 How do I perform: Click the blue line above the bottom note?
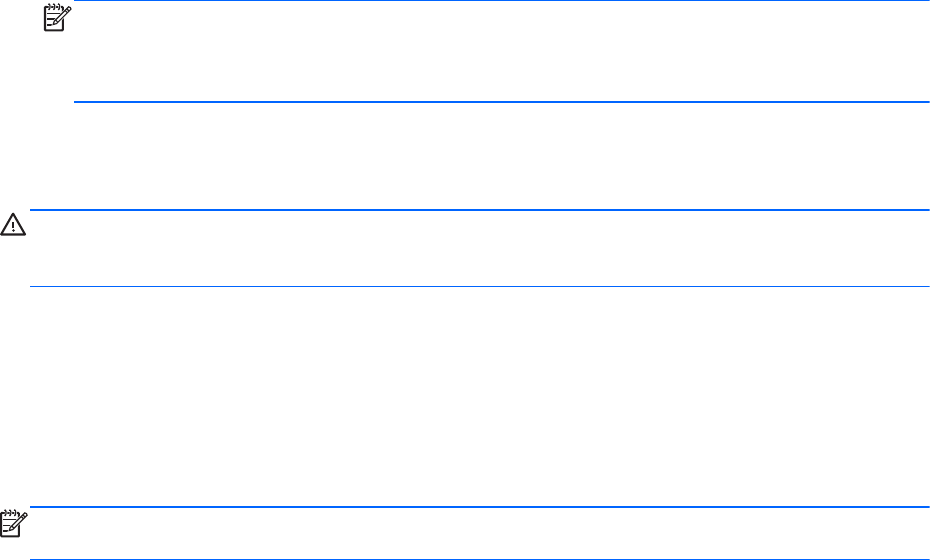click(x=480, y=506)
